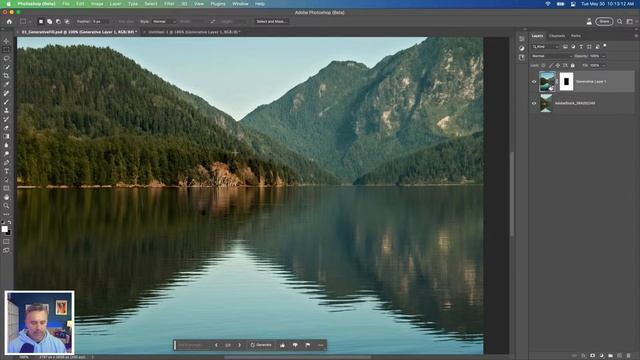Open the search icon at top right

(x=620, y=22)
